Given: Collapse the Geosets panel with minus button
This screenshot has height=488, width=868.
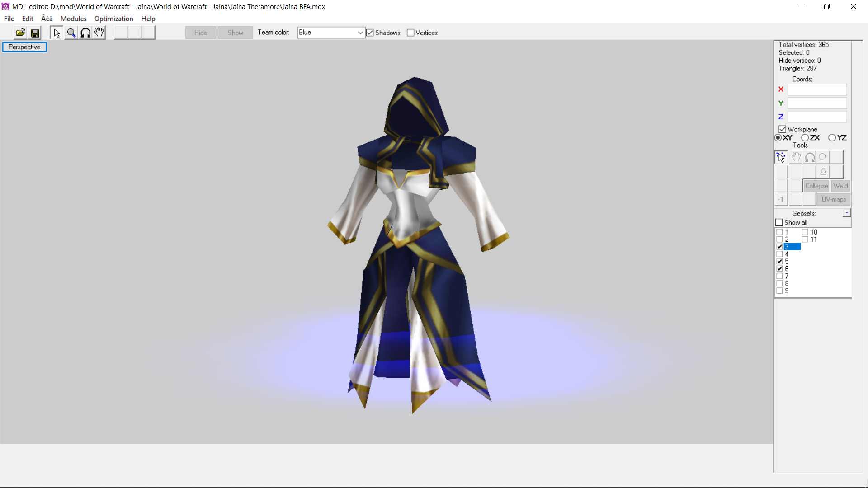Looking at the screenshot, I should pyautogui.click(x=847, y=213).
